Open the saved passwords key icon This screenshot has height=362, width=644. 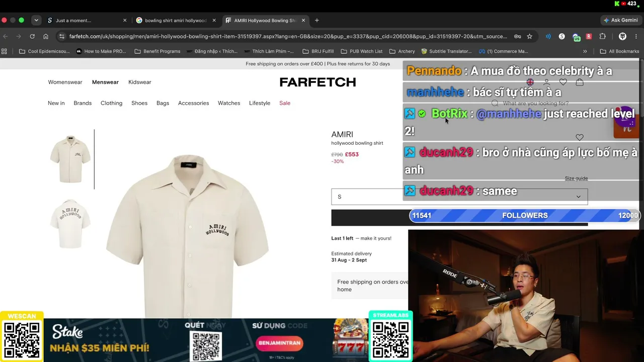click(517, 36)
